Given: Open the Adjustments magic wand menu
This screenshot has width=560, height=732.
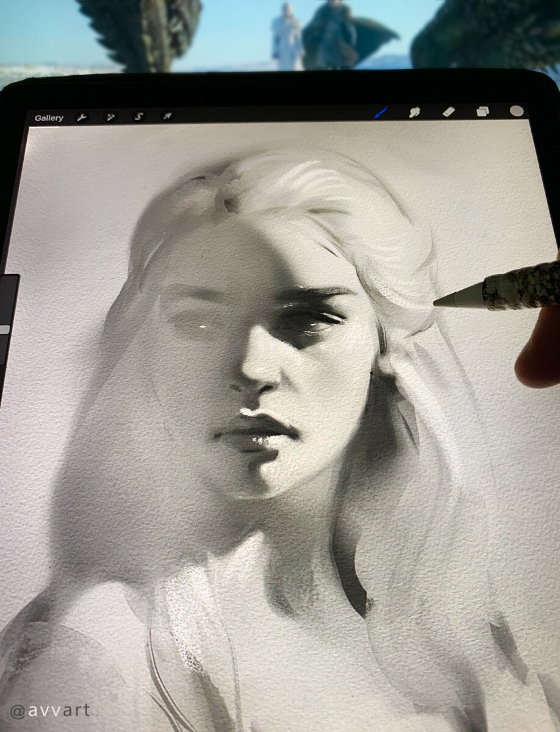Looking at the screenshot, I should coord(110,117).
